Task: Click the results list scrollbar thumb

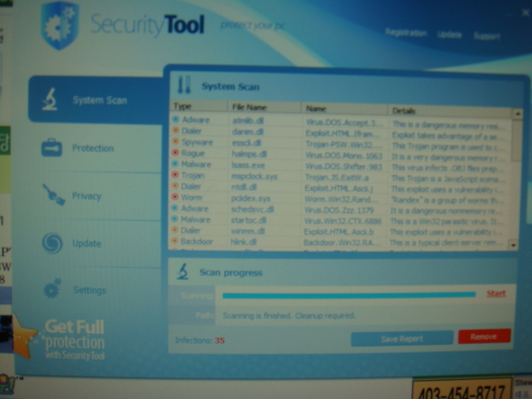Action: tap(516, 140)
